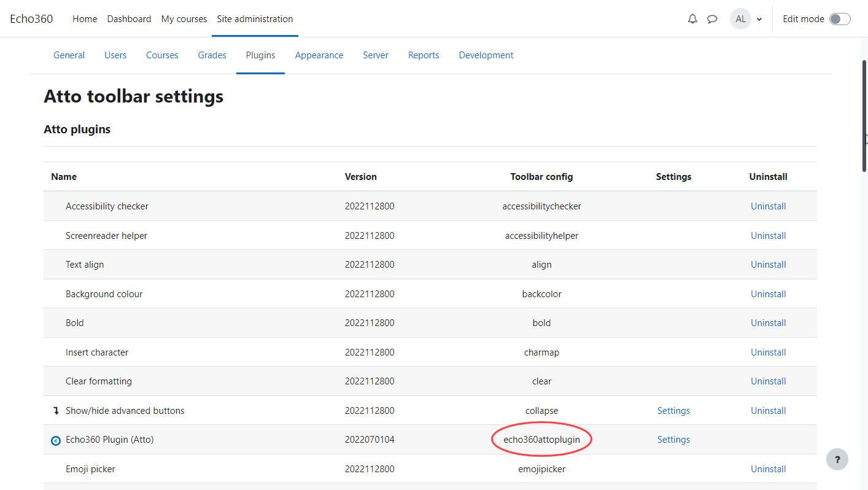
Task: Click the emojipicker toolbar config text
Action: pos(541,469)
